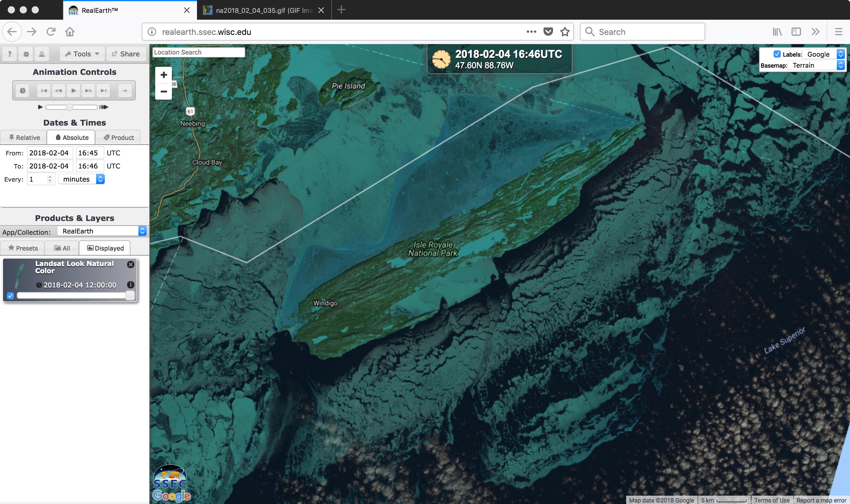Zoom in on the map

tap(164, 75)
